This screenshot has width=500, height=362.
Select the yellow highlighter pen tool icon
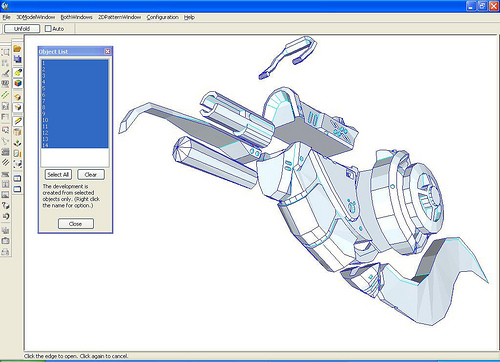[x=18, y=72]
